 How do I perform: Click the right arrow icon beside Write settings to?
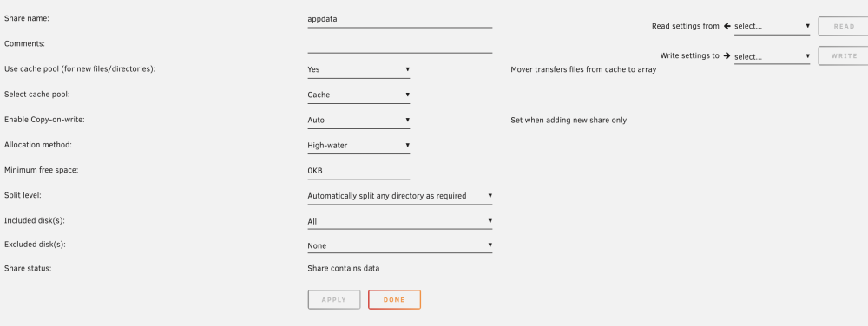pyautogui.click(x=727, y=55)
